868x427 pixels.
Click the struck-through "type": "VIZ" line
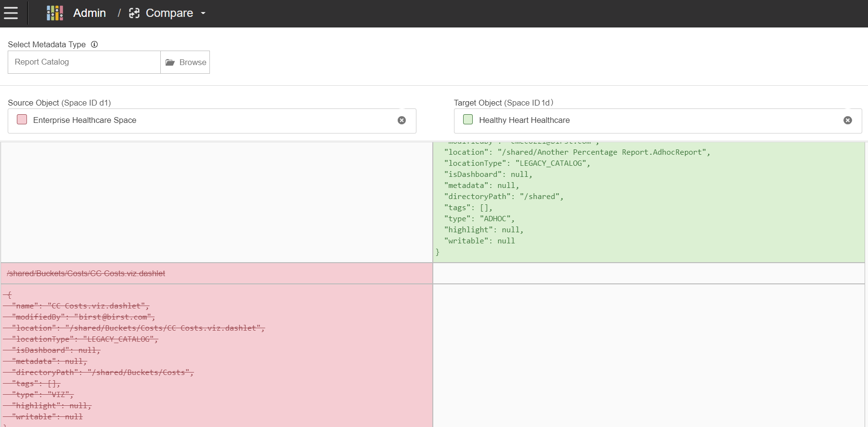(42, 395)
